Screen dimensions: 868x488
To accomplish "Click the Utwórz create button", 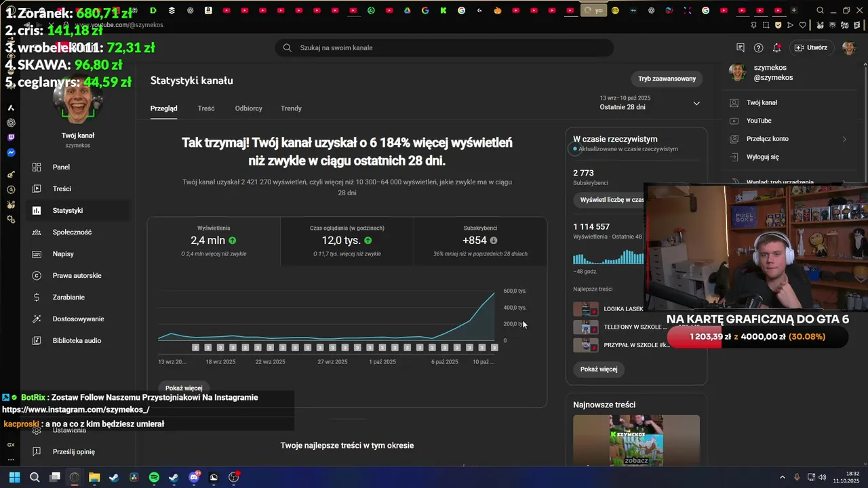I will click(811, 47).
